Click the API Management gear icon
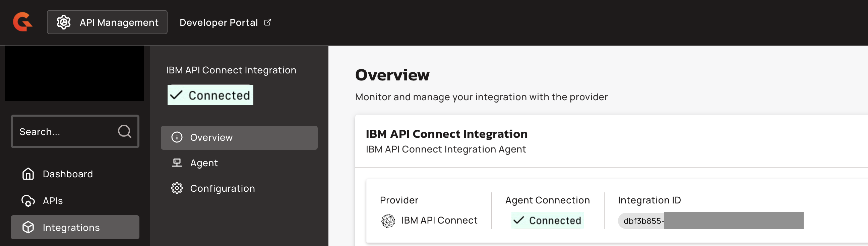Viewport: 868px width, 246px height. pyautogui.click(x=63, y=22)
